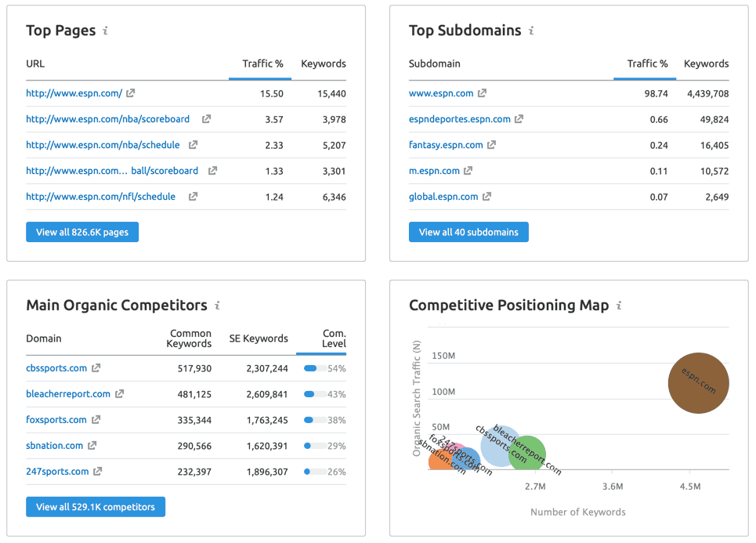
Task: Click the Competitive Positioning Map info icon
Action: 618,306
